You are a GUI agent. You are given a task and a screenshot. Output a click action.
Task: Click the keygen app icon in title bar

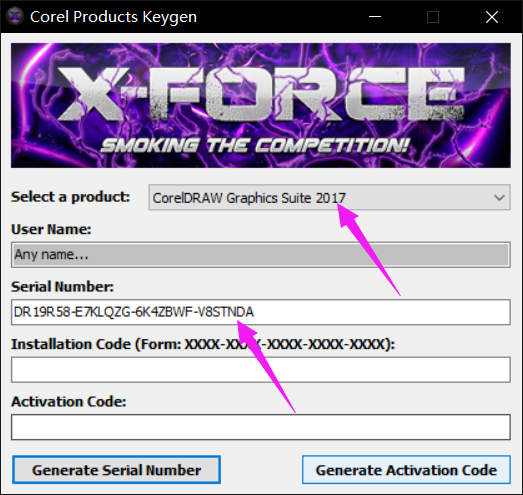click(x=15, y=16)
